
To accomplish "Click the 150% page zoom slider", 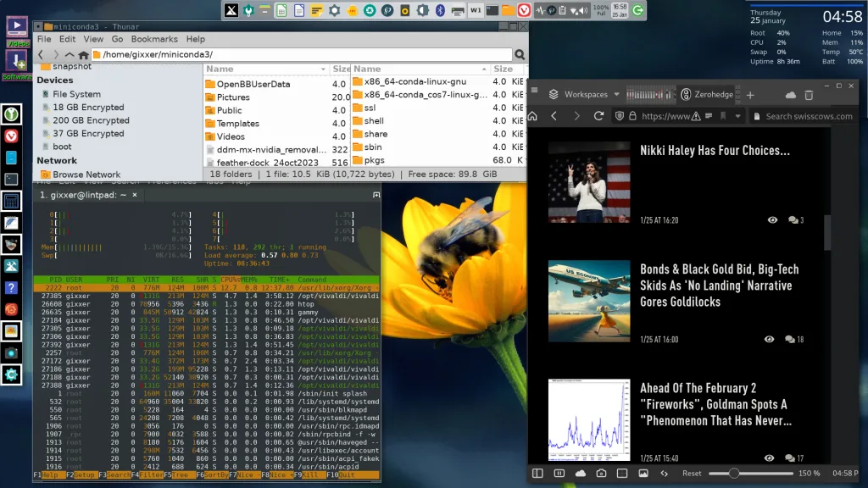I will pos(735,473).
